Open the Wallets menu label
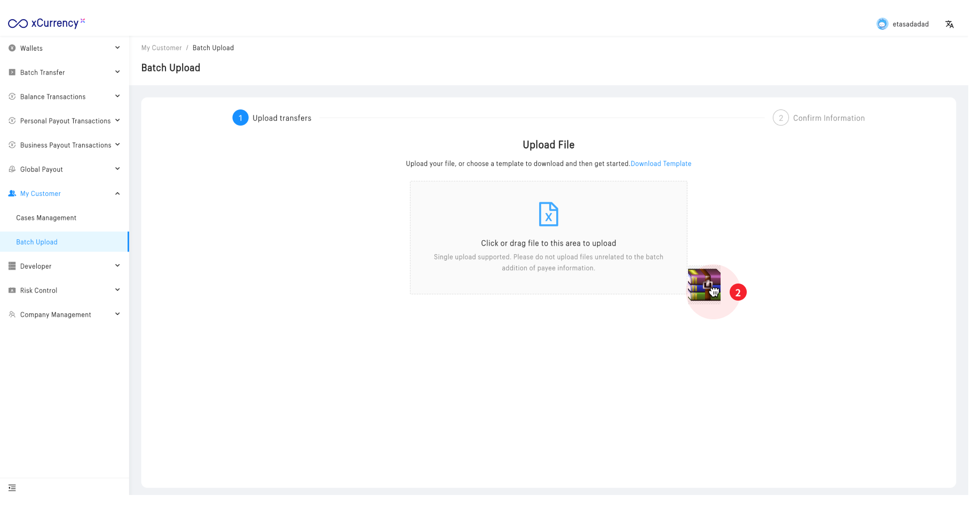 coord(31,48)
